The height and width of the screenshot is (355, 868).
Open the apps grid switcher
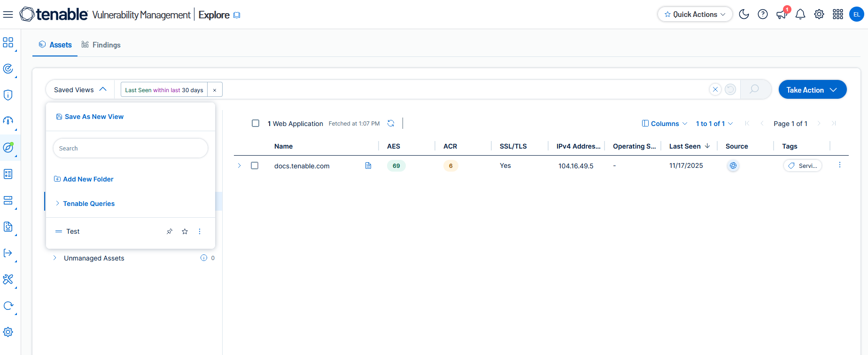click(838, 15)
